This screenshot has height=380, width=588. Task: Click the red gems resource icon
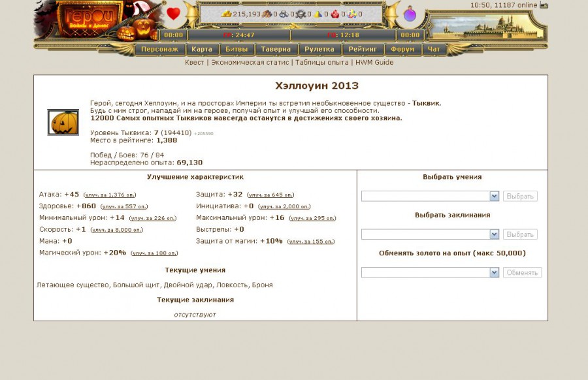coord(335,14)
